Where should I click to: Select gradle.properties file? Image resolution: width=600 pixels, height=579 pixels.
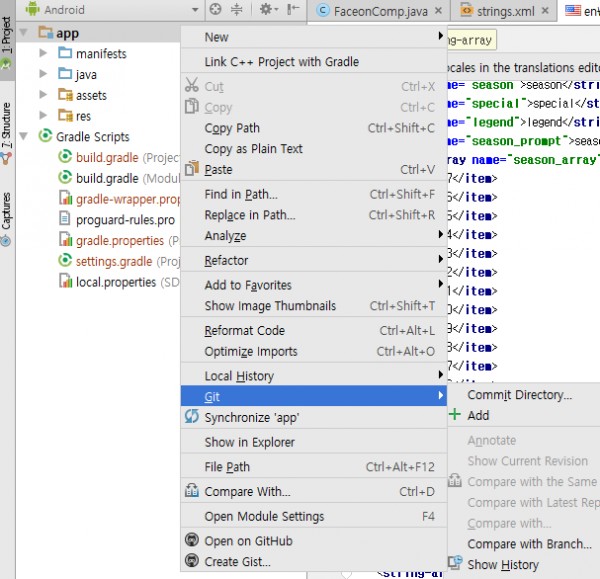click(119, 240)
